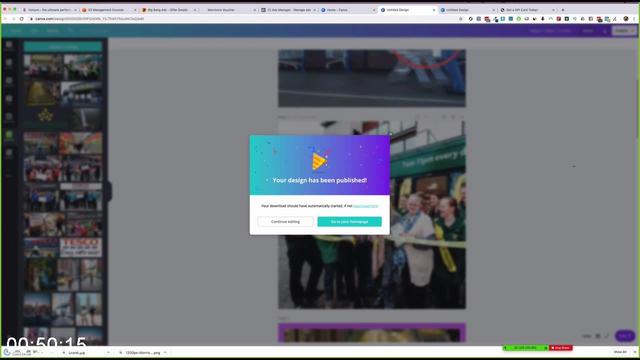Switch to the Members Voucher tab

pyautogui.click(x=229, y=10)
